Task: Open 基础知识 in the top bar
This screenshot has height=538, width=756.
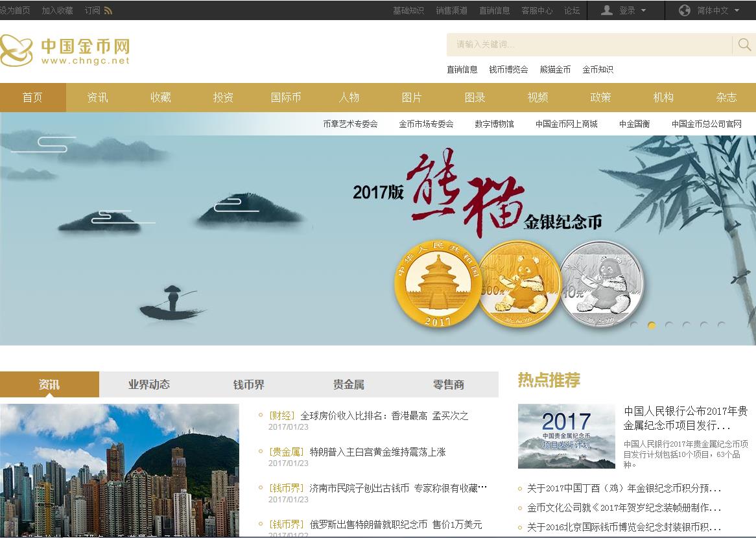Action: pyautogui.click(x=408, y=10)
